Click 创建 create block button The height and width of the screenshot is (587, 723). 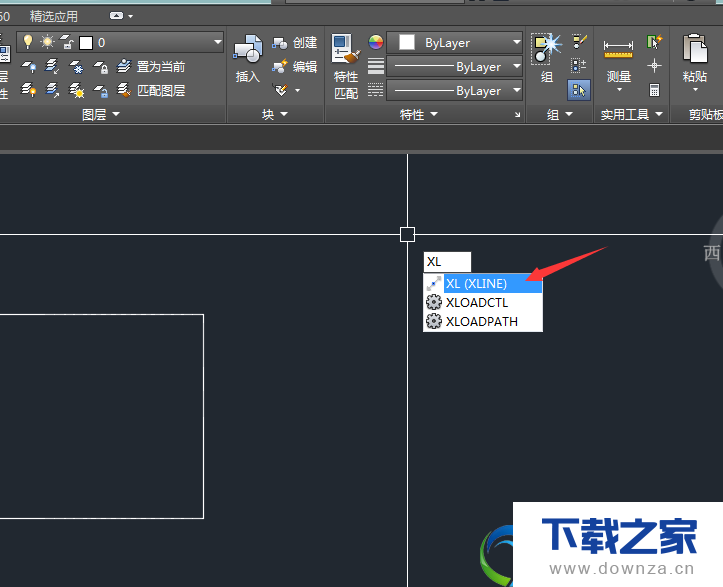(294, 43)
